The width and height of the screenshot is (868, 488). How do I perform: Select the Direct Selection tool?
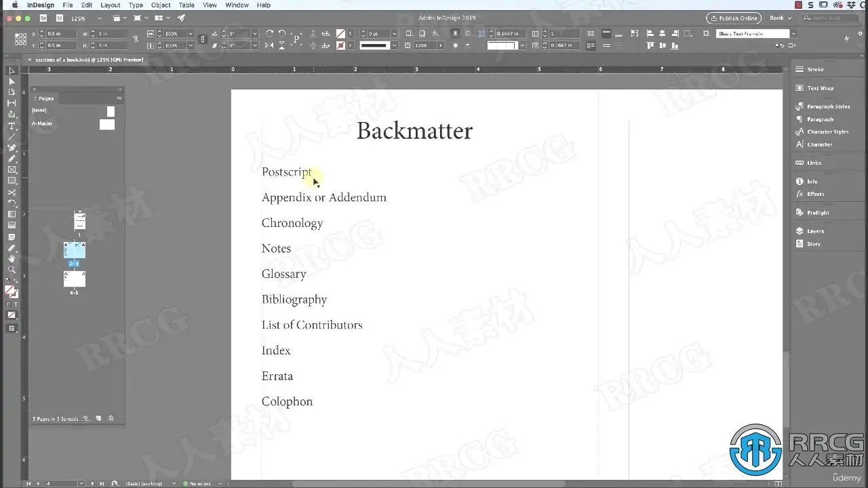tap(12, 81)
